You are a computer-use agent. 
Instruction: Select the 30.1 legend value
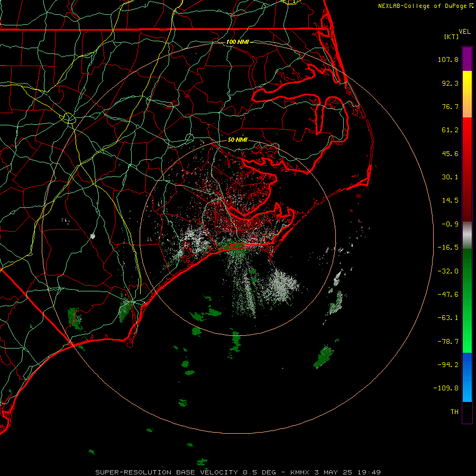tap(450, 177)
